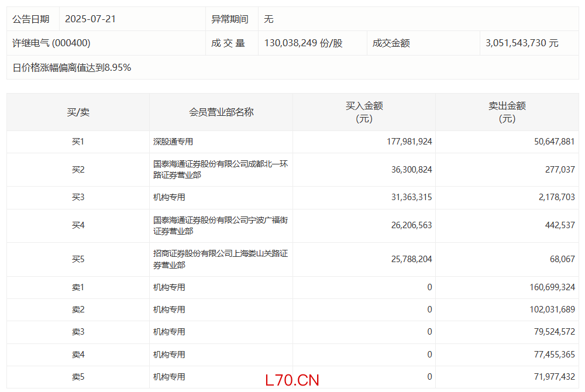Viewport: 585px width, 392px height.
Task: Select the 会员营业部名称 column header
Action: point(221,112)
